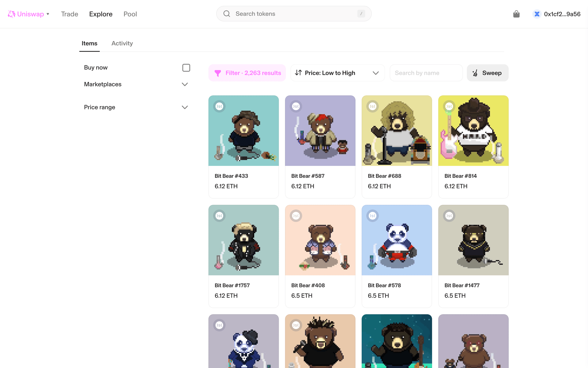Open the Bit Bear #433 artwork
The width and height of the screenshot is (588, 368).
click(x=244, y=131)
